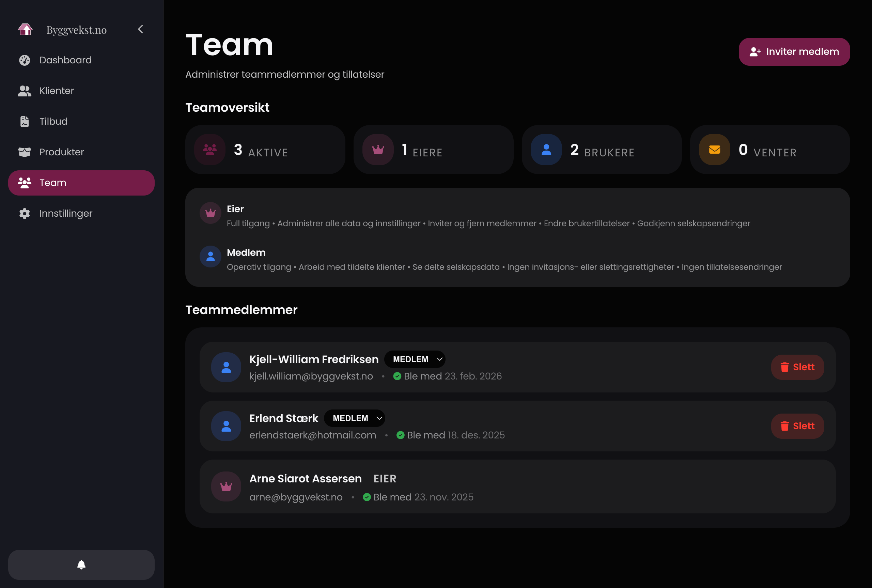This screenshot has height=588, width=872.
Task: Click the Produkter inbox icon
Action: (x=25, y=152)
